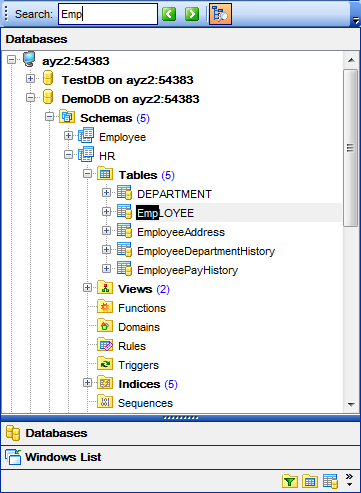Click the green previous match arrow
This screenshot has width=361, height=493.
(169, 14)
